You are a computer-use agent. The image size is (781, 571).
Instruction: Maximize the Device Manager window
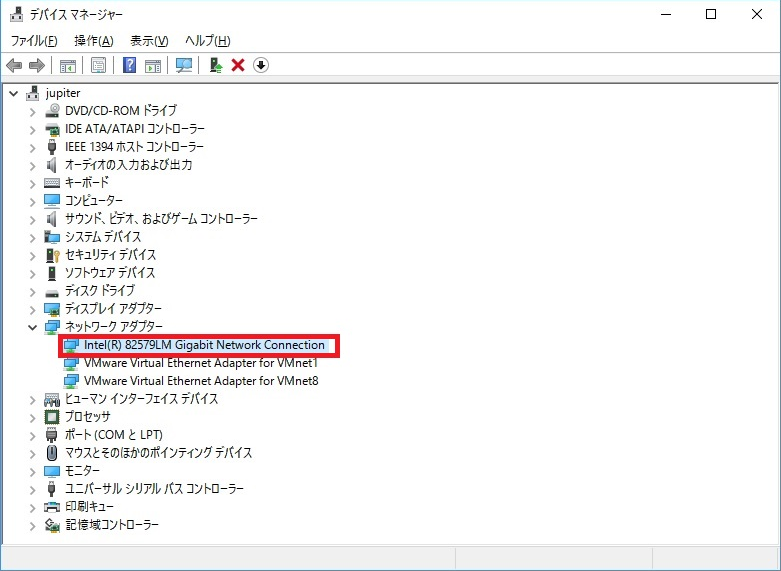pos(711,14)
